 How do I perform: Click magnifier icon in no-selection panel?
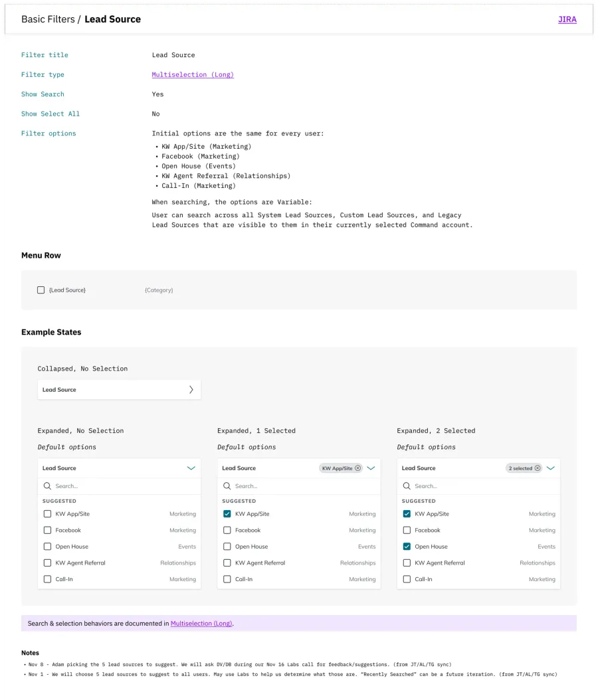(47, 486)
